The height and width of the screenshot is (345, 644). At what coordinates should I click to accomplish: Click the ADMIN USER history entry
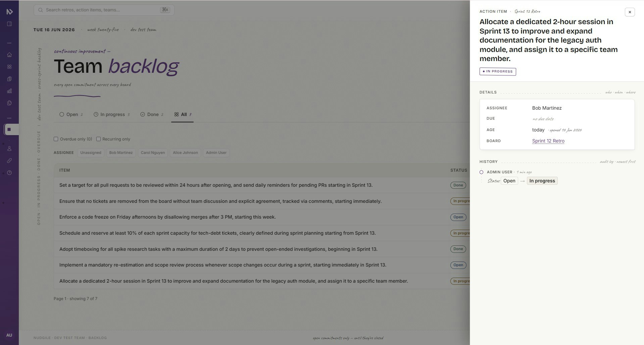point(499,172)
